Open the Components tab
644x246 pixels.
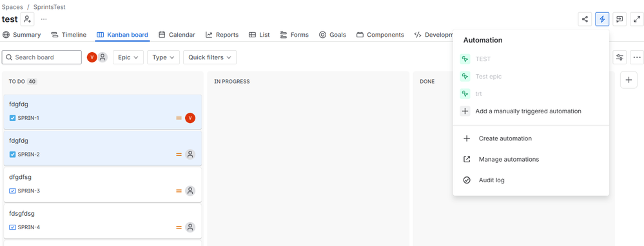(x=380, y=35)
